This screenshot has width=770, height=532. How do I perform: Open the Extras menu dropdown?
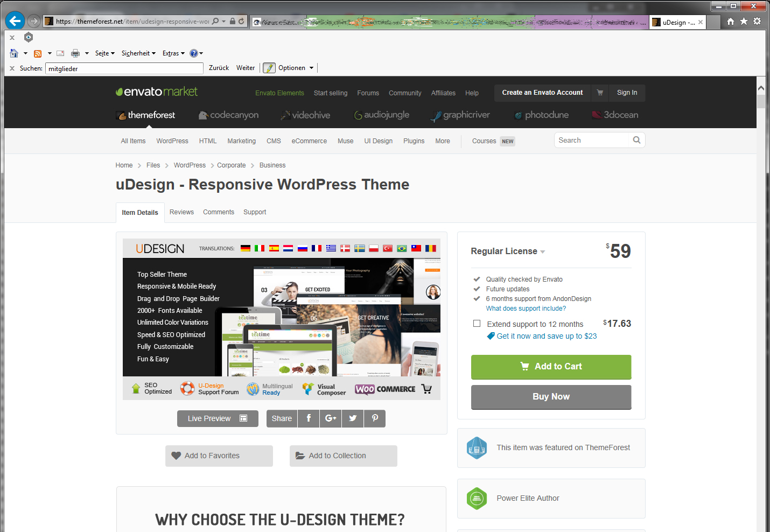[173, 53]
